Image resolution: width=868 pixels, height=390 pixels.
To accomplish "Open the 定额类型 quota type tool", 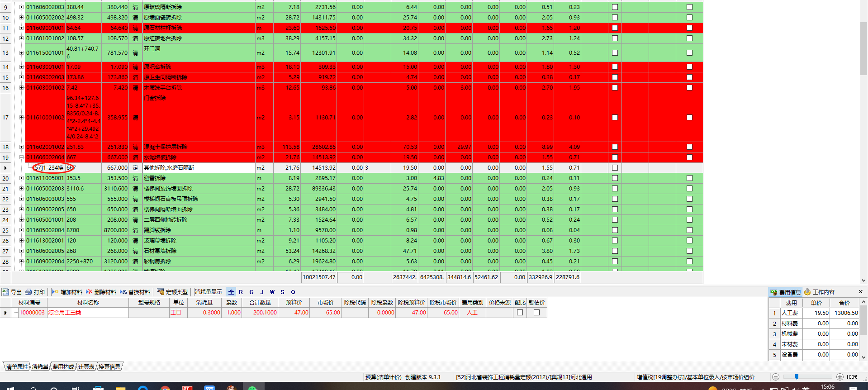I will pyautogui.click(x=172, y=292).
